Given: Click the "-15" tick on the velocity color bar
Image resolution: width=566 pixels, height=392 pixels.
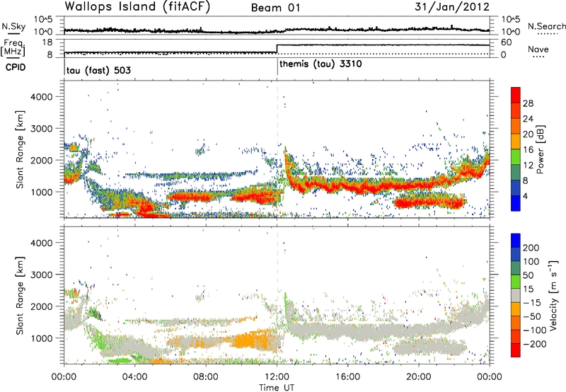Looking at the screenshot, I should 532,303.
